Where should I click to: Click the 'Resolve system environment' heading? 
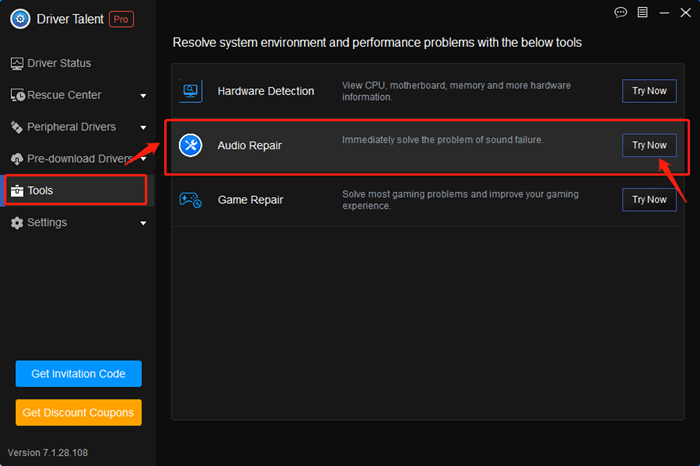pos(377,42)
